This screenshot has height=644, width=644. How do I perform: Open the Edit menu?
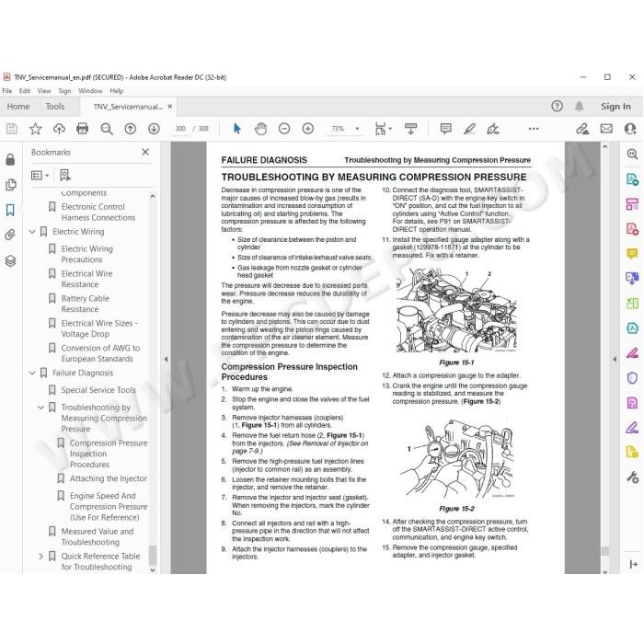(x=25, y=91)
